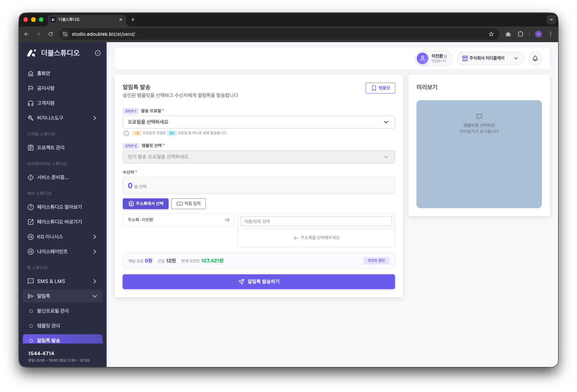Open the 프로필을 선택하세요 dropdown
The width and height of the screenshot is (577, 392).
tap(259, 122)
